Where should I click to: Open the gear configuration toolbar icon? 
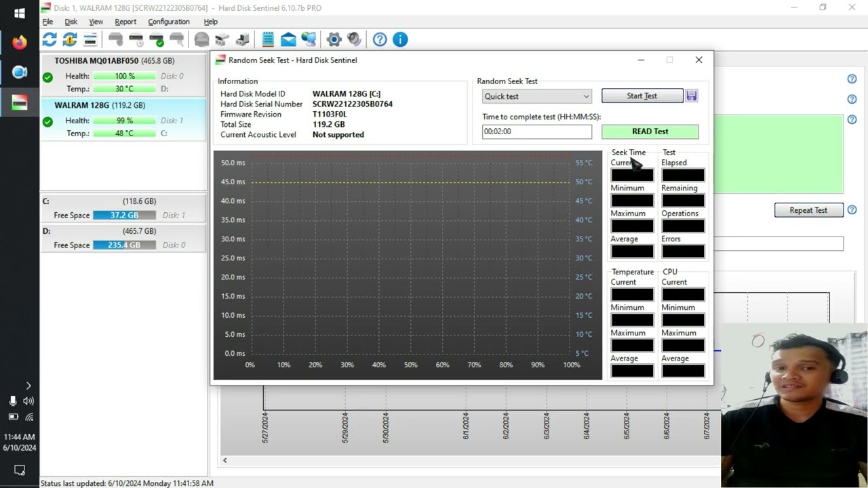tap(334, 39)
